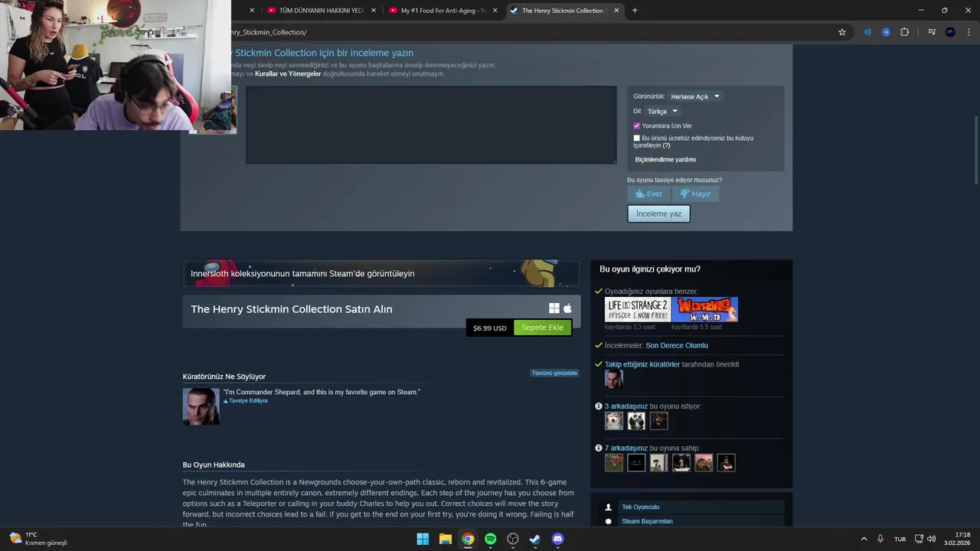
Task: Open Kurallar ve Yönergeler link
Action: tap(288, 74)
